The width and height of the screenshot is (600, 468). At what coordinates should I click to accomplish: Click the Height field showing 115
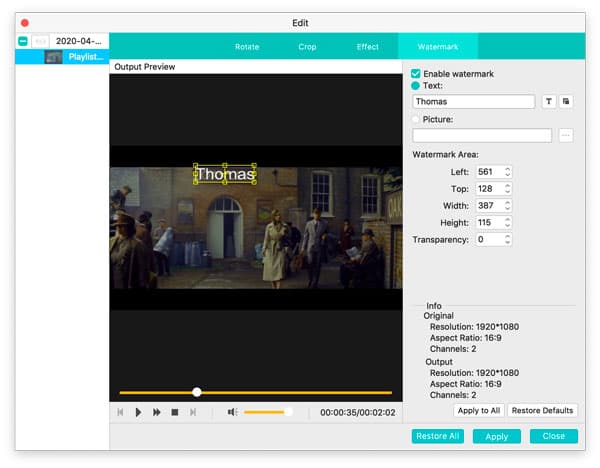(489, 222)
